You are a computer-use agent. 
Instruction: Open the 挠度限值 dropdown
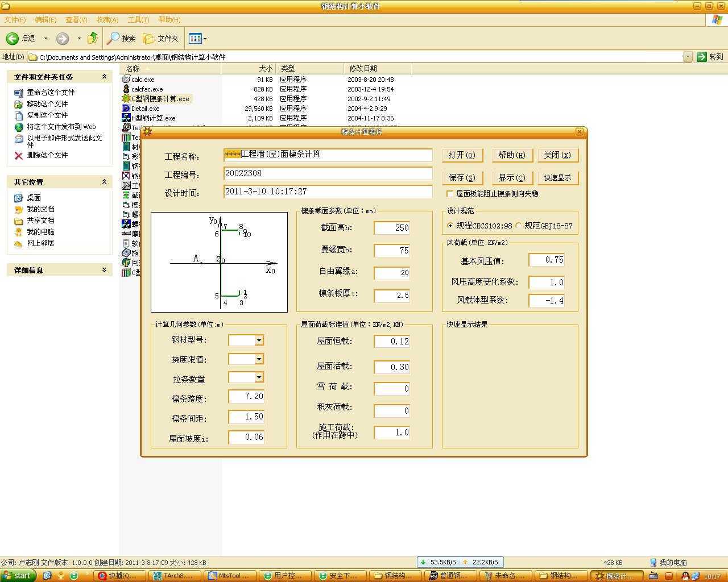[x=259, y=359]
